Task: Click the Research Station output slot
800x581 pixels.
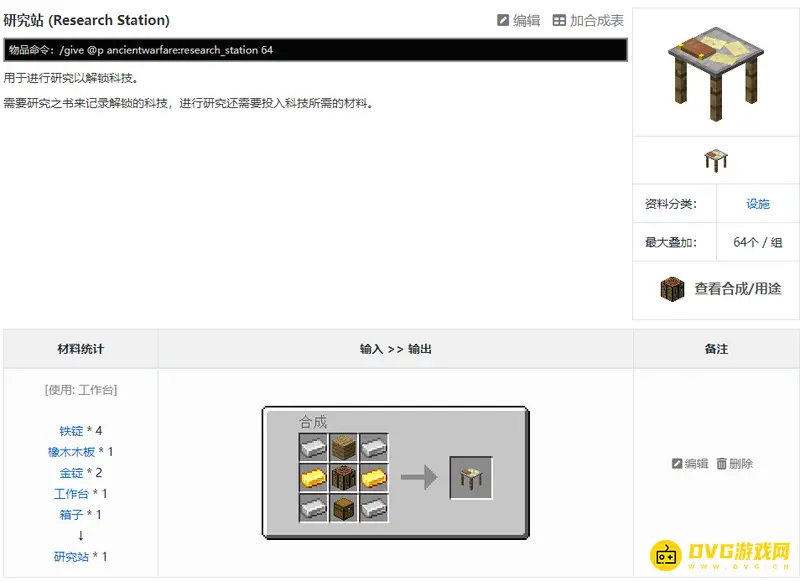Action: click(x=471, y=478)
